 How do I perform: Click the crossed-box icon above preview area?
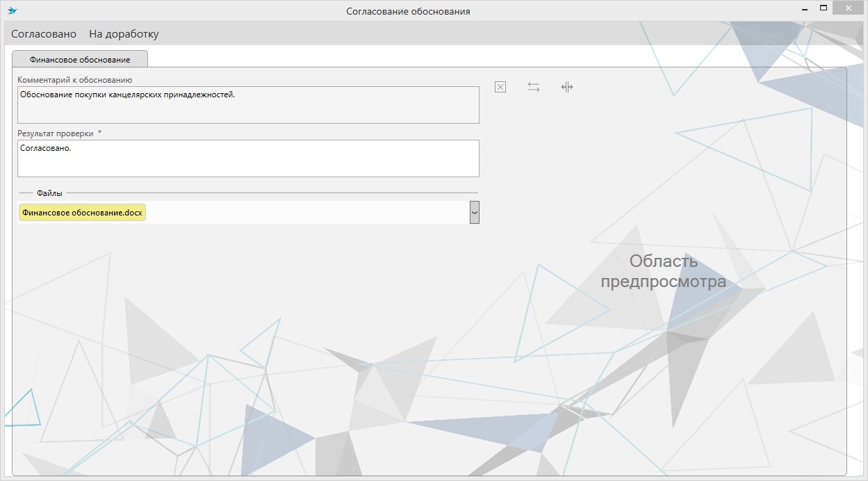[500, 87]
